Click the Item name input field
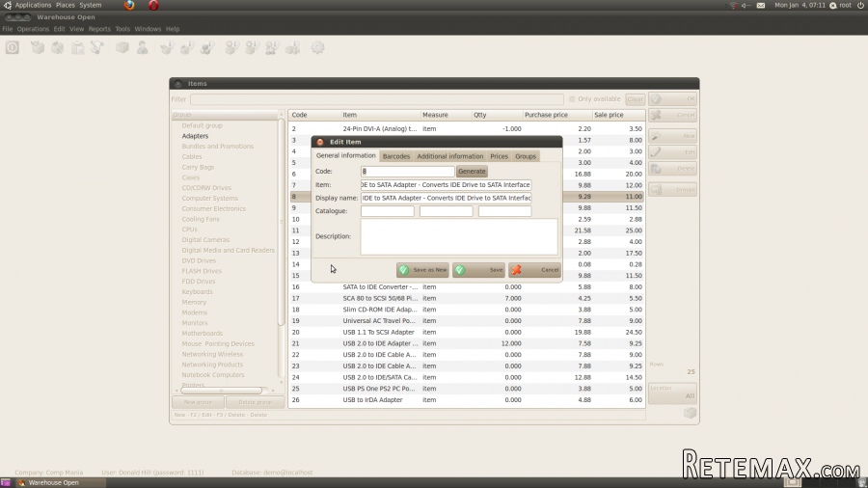868x488 pixels. tap(447, 185)
